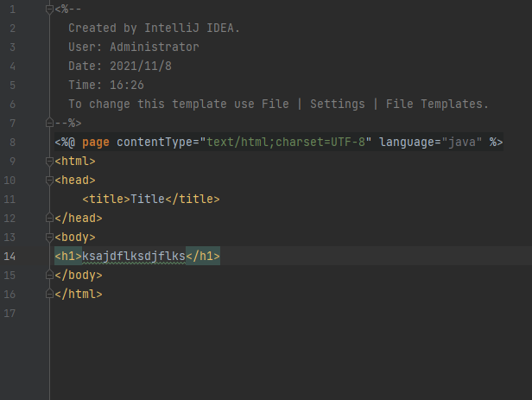
Task: Click the closing %> of page directive
Action: tap(496, 143)
